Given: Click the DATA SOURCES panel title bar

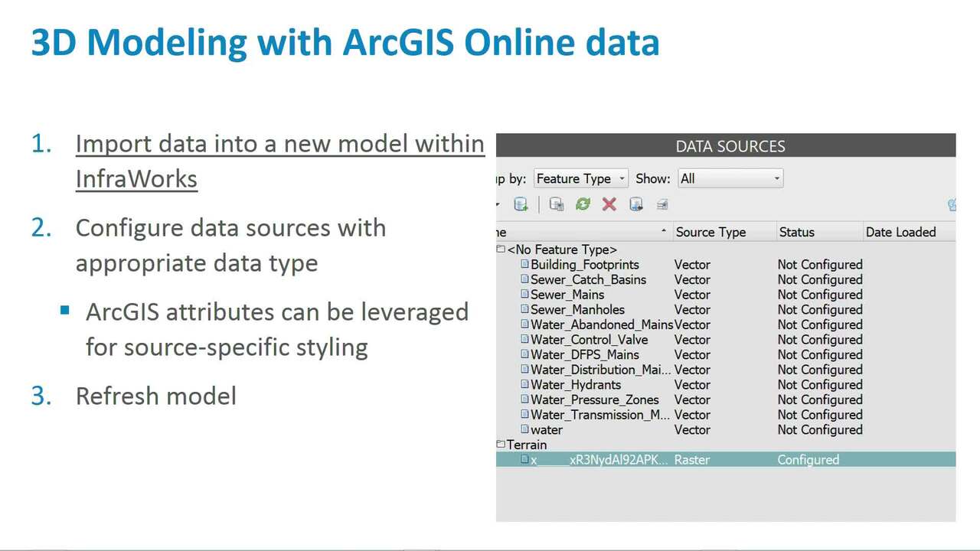Looking at the screenshot, I should (x=726, y=146).
